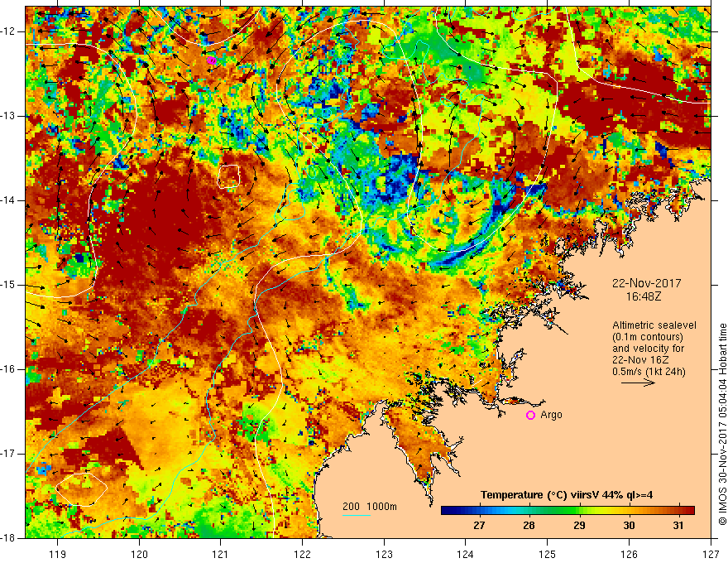
Task: Click the '122' longitude axis label
Action: pos(302,554)
